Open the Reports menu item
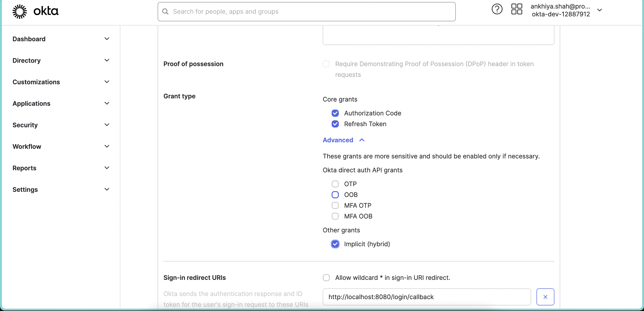644x311 pixels. [x=25, y=168]
